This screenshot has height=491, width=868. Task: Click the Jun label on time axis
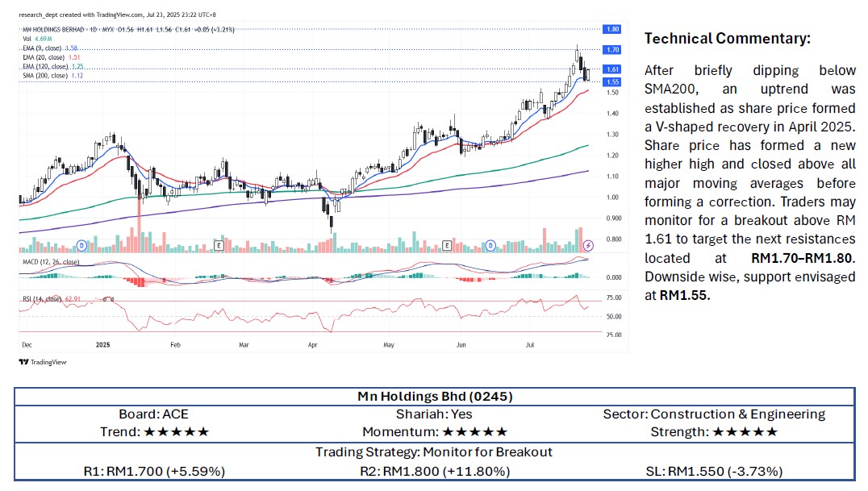pos(461,345)
